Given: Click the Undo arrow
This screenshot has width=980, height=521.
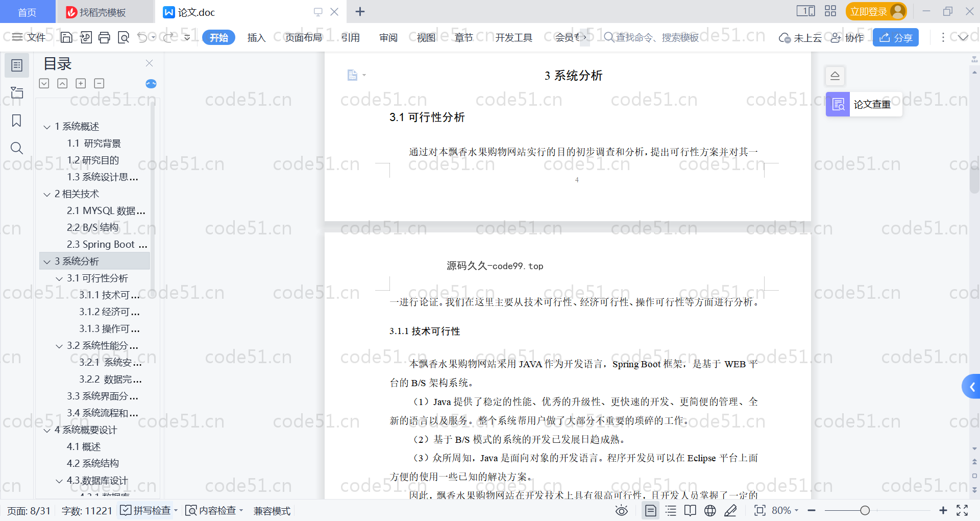Looking at the screenshot, I should (142, 37).
